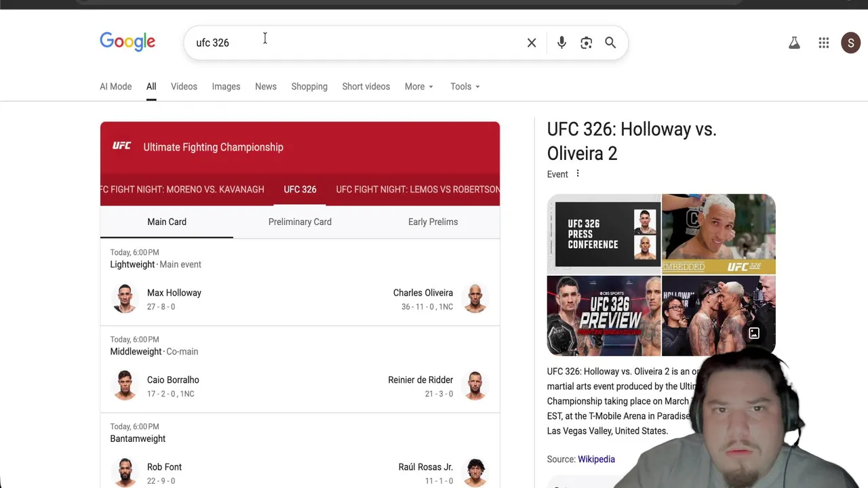This screenshot has height=488, width=868.
Task: Select Fight Night: Lemos vs Robertson event
Action: point(418,189)
